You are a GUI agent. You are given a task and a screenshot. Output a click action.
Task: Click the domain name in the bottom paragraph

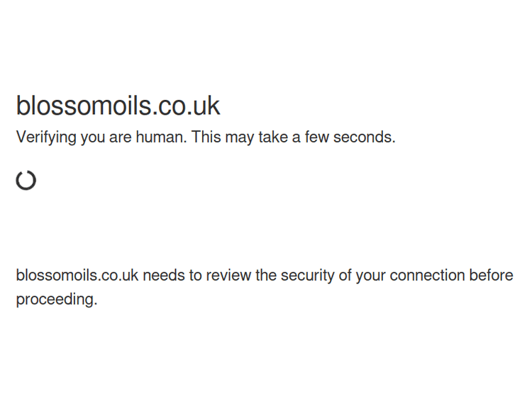[x=77, y=275]
